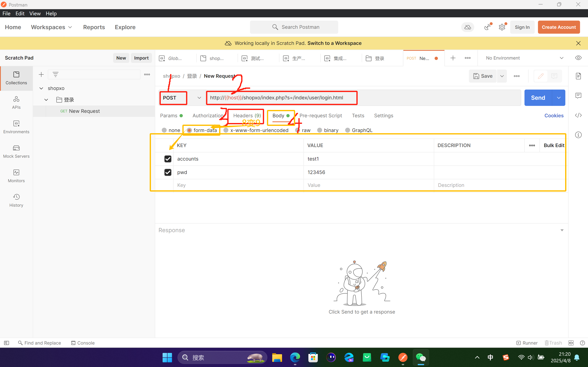Uncheck the pwd parameter checkbox
The height and width of the screenshot is (367, 588).
pyautogui.click(x=168, y=172)
